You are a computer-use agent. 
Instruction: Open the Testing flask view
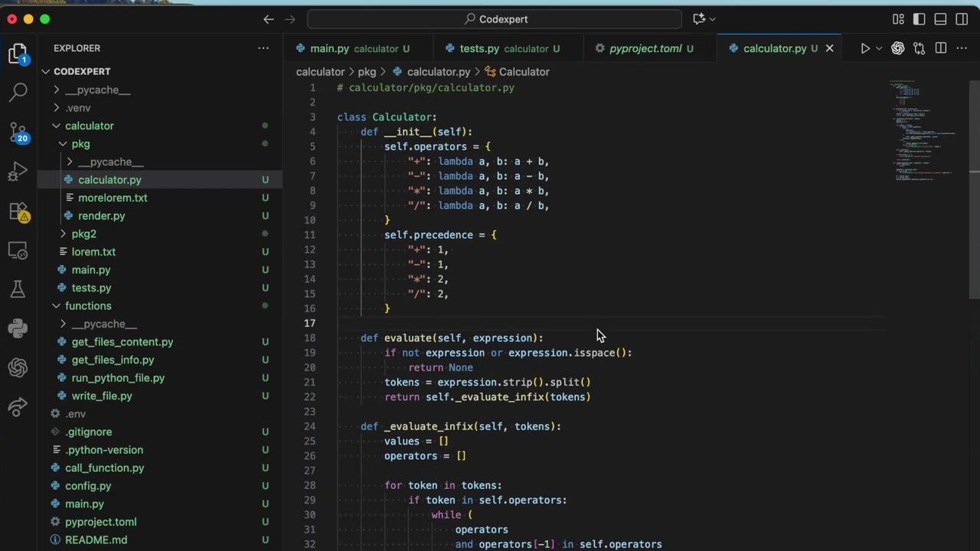pos(18,289)
